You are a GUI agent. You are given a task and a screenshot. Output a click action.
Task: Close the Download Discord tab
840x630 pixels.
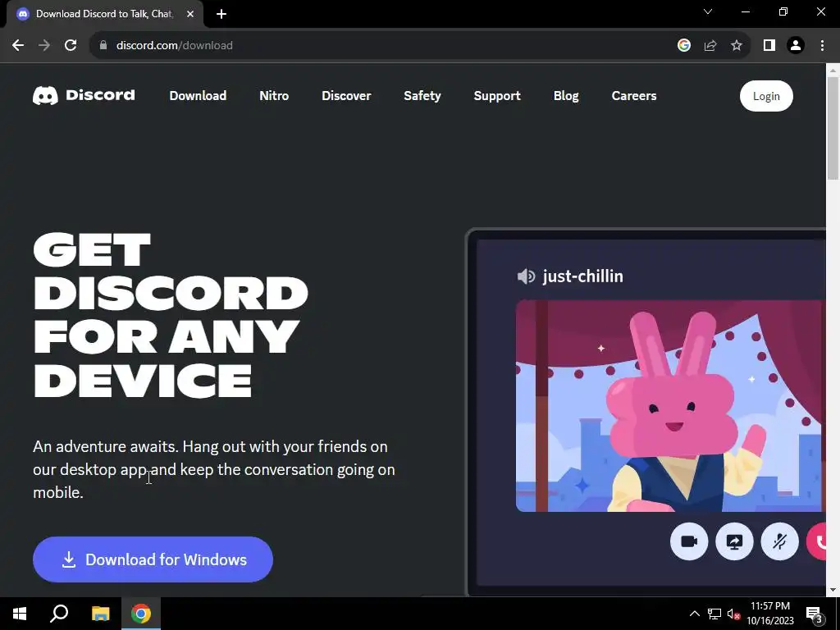(190, 14)
